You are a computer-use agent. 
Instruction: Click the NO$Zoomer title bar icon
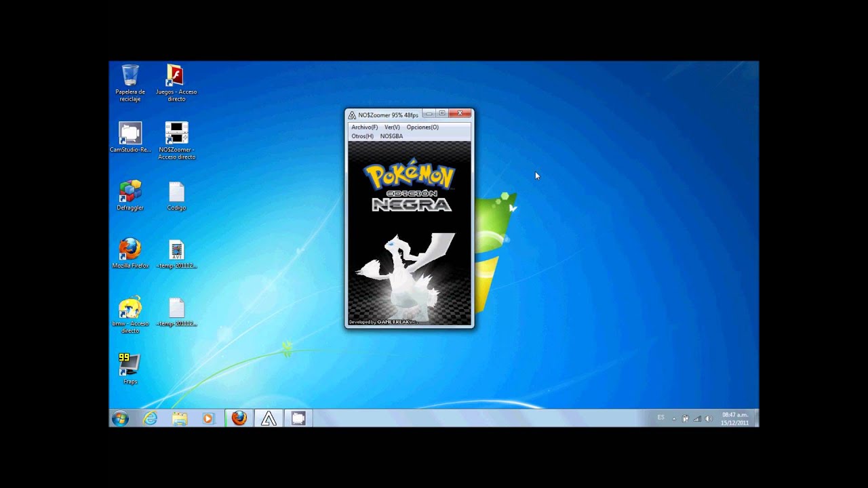[353, 115]
